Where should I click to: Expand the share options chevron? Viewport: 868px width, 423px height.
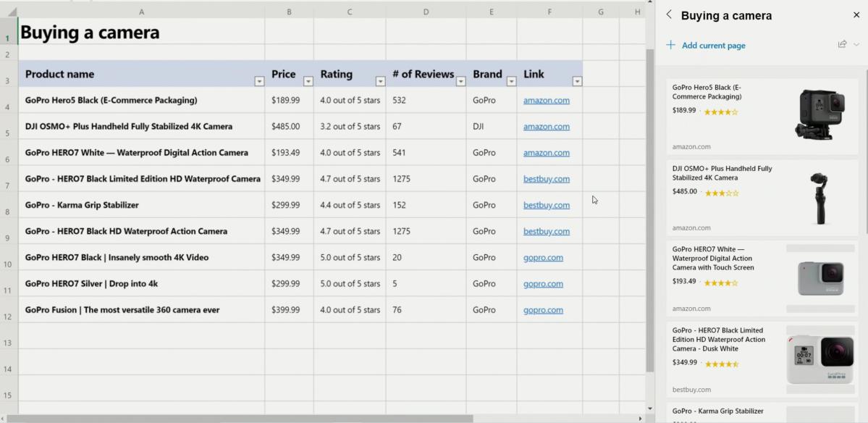(x=856, y=44)
